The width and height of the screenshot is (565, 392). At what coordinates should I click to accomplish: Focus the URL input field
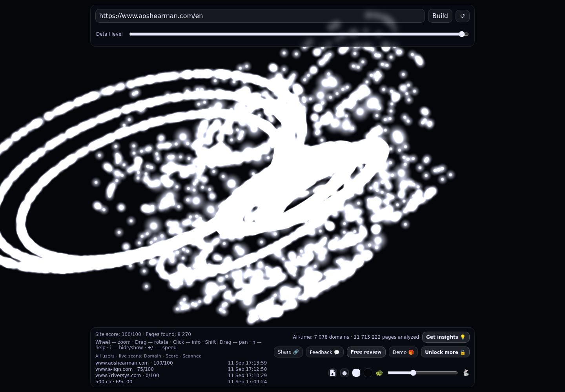260,16
